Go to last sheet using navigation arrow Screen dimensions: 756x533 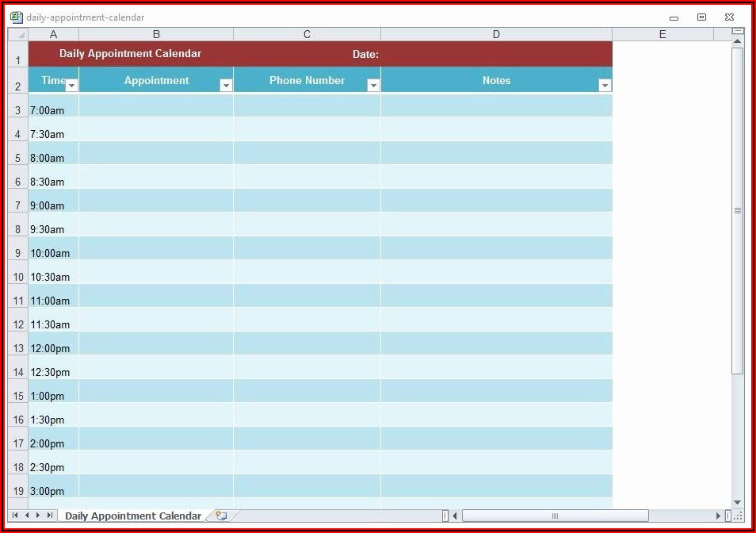[50, 516]
